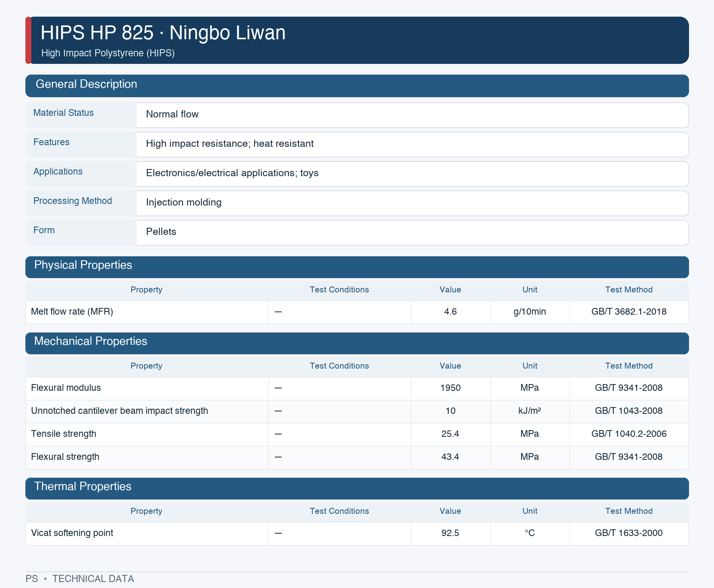The width and height of the screenshot is (714, 588).
Task: Select High impact resistance; heat resistant text
Action: (230, 144)
